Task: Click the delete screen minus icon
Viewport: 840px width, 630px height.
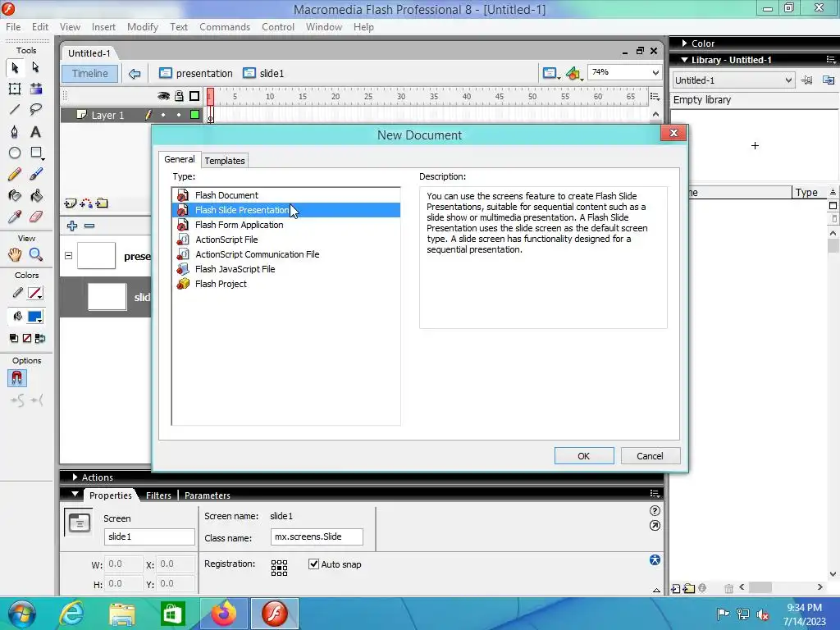Action: [89, 226]
